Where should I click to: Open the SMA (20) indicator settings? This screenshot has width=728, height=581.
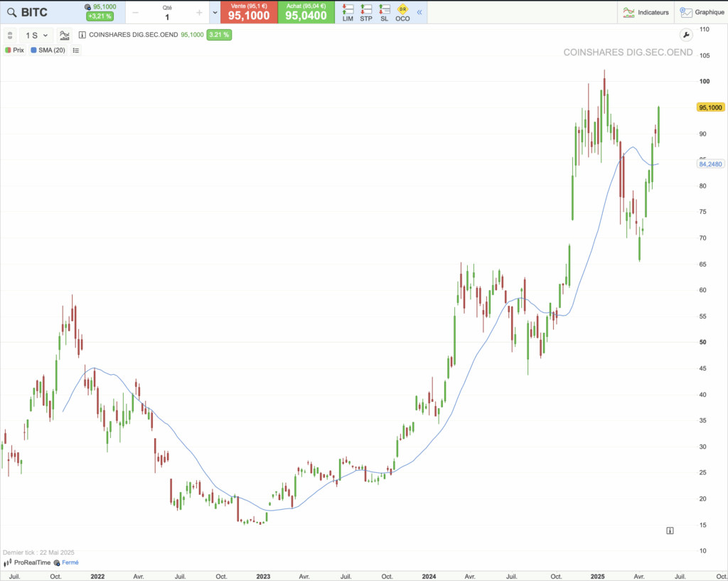click(48, 50)
